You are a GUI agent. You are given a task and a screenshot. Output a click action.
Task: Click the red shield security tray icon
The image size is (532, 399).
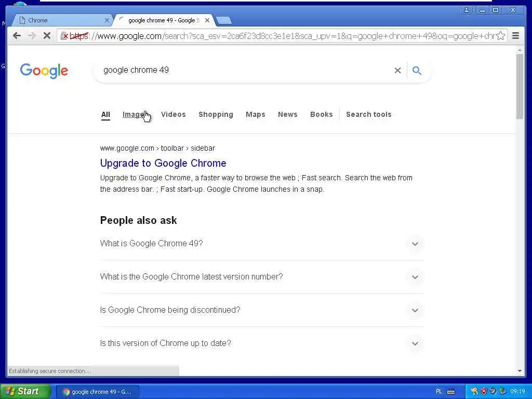(484, 392)
